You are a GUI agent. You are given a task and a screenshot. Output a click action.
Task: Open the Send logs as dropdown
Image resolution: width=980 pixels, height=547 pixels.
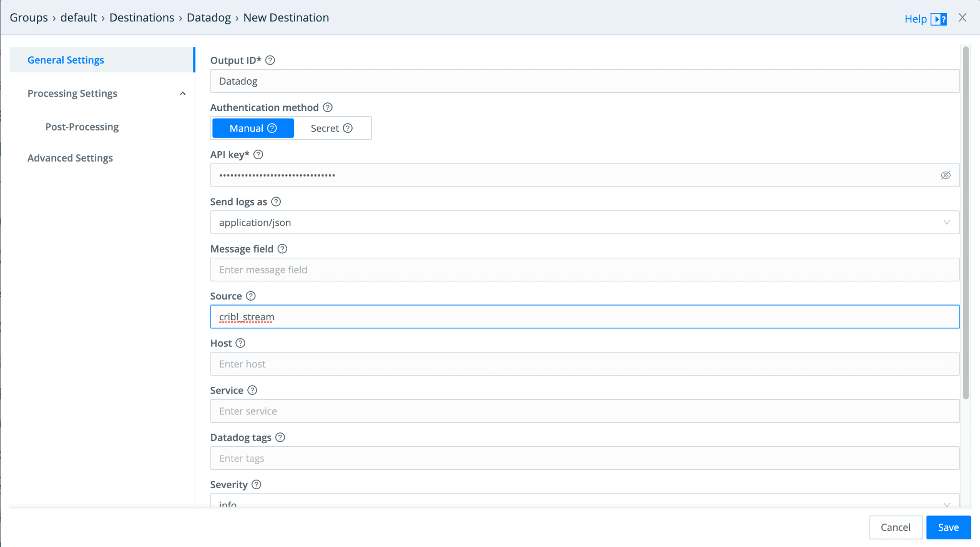[x=584, y=222]
